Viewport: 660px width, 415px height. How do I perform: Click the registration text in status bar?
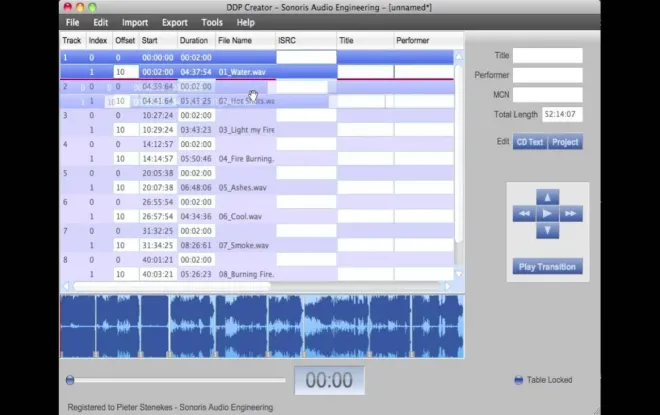[170, 407]
